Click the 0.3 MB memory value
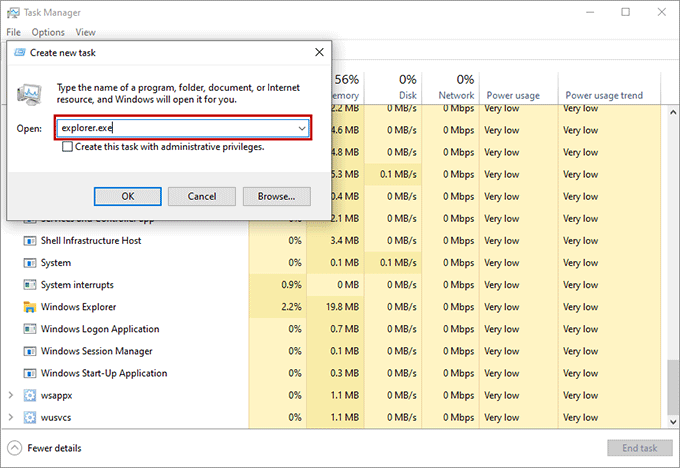This screenshot has height=468, width=680. point(345,373)
